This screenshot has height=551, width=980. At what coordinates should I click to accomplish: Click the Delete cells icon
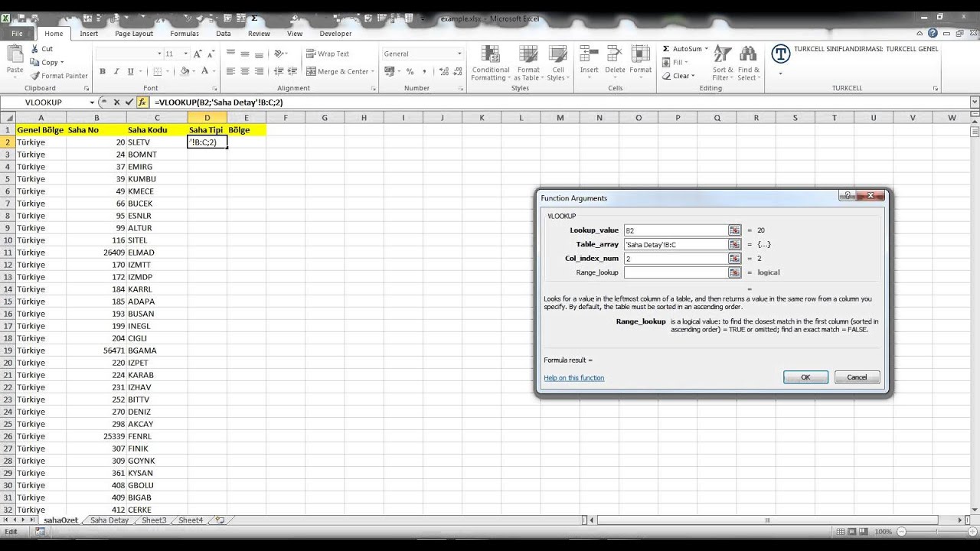click(x=615, y=54)
